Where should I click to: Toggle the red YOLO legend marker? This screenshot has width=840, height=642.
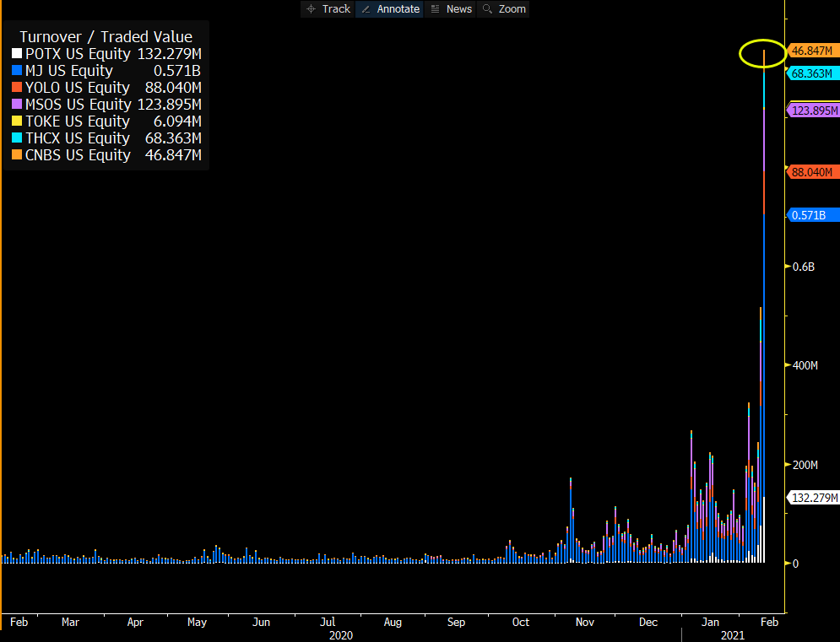click(x=17, y=88)
